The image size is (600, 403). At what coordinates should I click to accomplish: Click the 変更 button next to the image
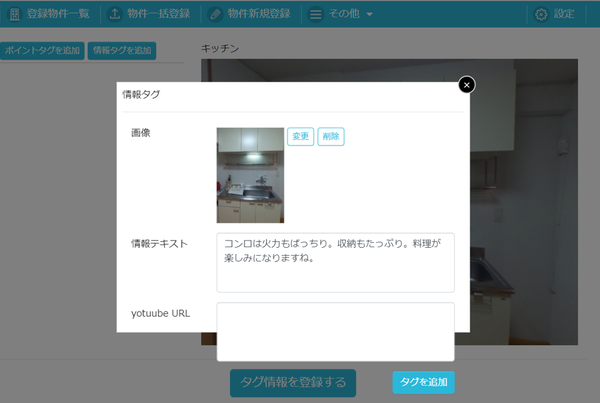(300, 137)
